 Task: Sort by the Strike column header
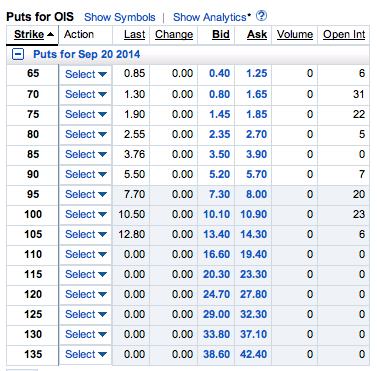pos(29,34)
